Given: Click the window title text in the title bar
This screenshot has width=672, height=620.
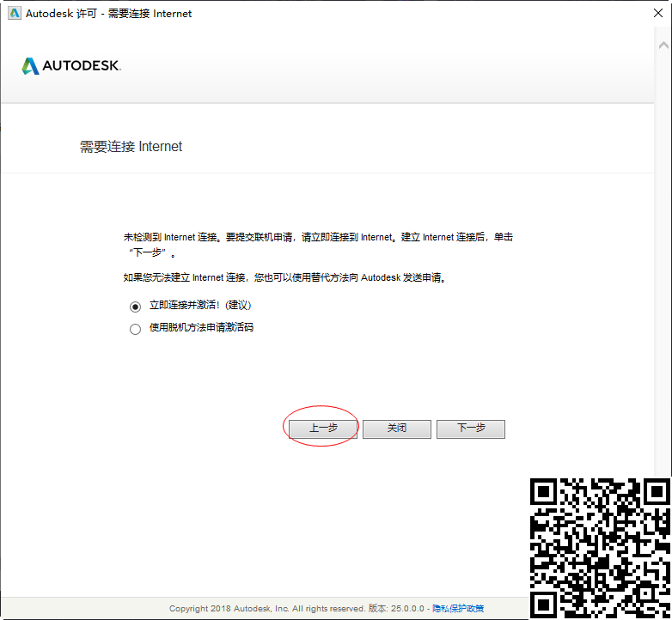Looking at the screenshot, I should click(109, 14).
